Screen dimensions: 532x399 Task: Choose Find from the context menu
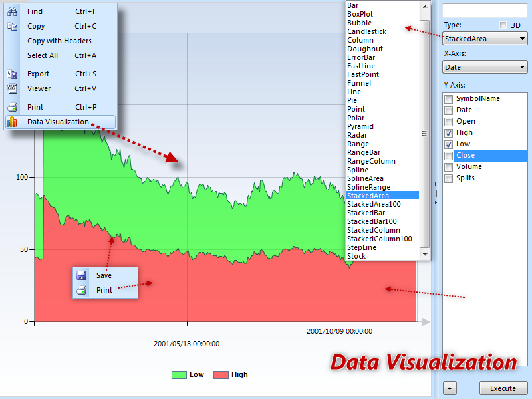[61, 11]
